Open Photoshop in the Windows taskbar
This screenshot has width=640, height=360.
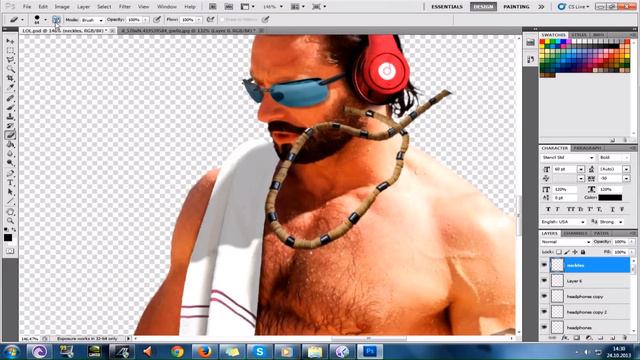[x=370, y=351]
